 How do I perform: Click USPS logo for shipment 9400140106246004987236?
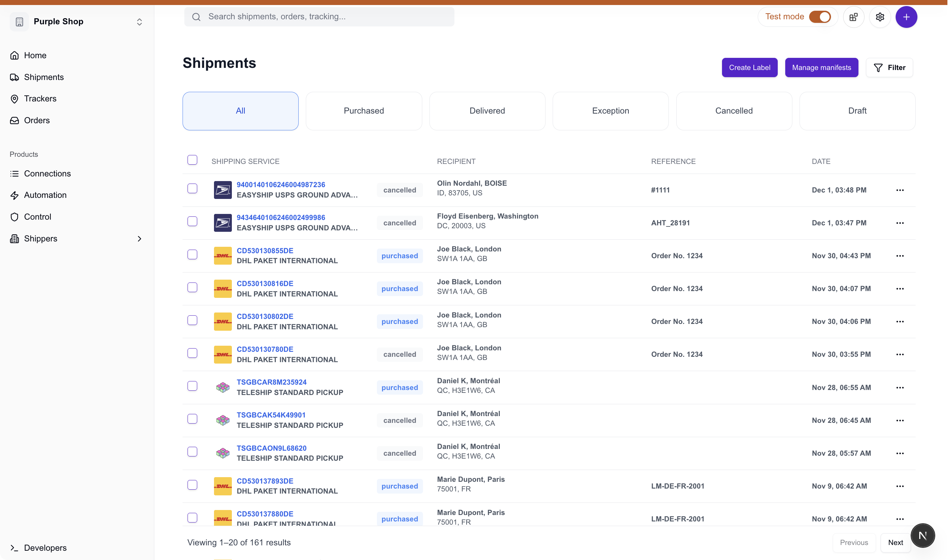coord(223,190)
